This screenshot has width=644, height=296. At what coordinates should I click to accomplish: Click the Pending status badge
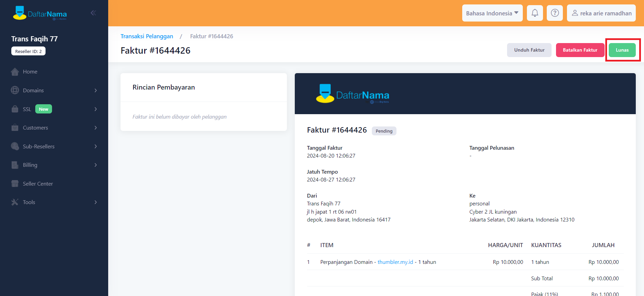(x=384, y=131)
